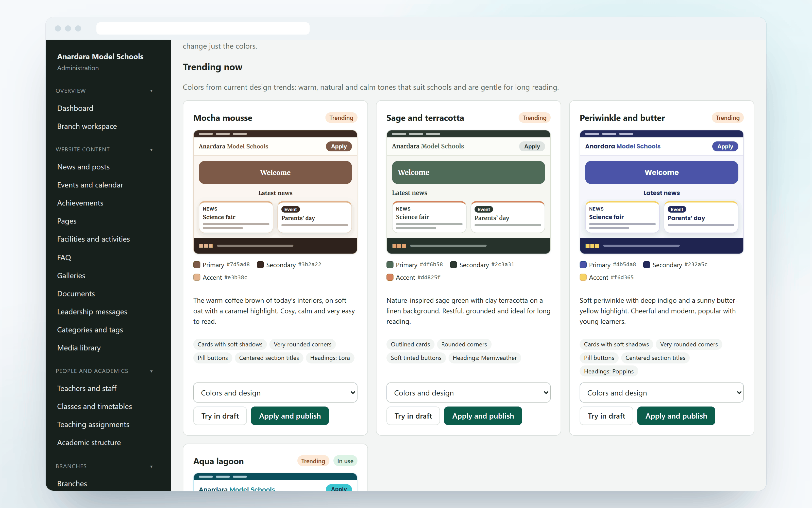The width and height of the screenshot is (812, 508).
Task: Open Galleries in sidebar
Action: pos(71,276)
